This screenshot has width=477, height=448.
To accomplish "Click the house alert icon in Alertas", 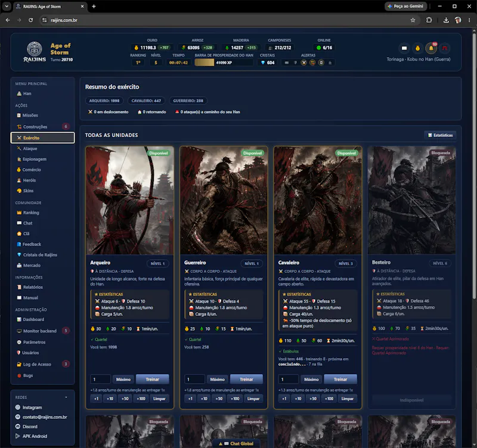I will coord(330,63).
